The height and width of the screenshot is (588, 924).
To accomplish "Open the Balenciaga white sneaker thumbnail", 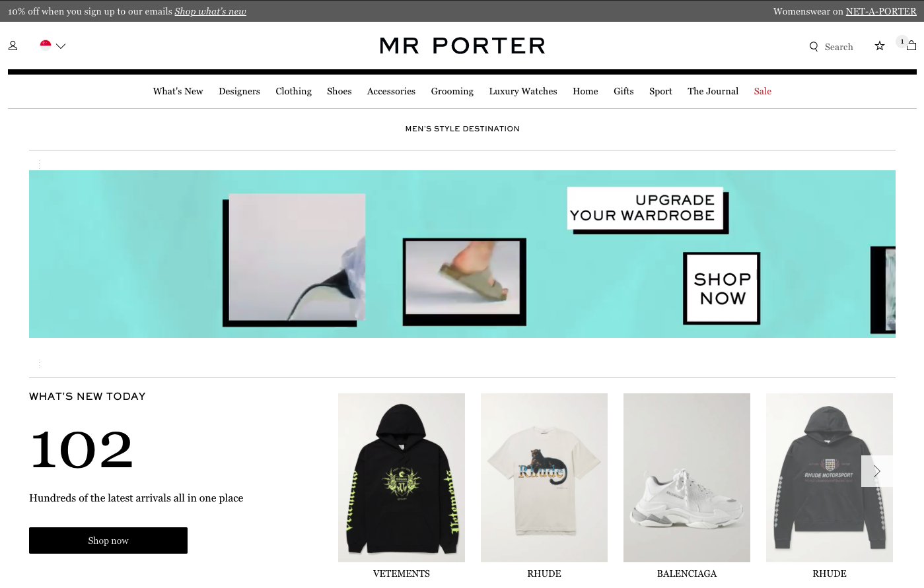I will pyautogui.click(x=687, y=478).
